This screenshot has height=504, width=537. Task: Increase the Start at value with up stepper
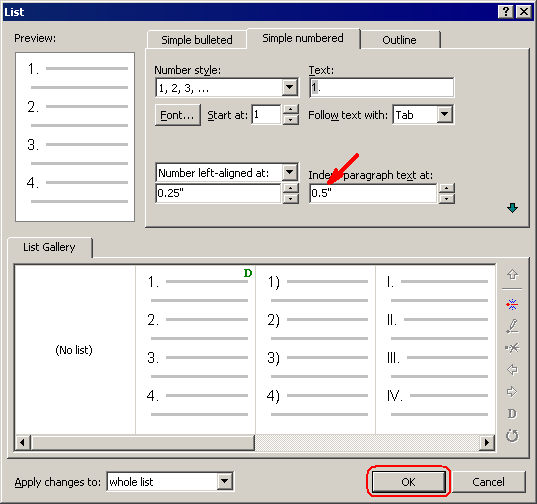click(290, 110)
